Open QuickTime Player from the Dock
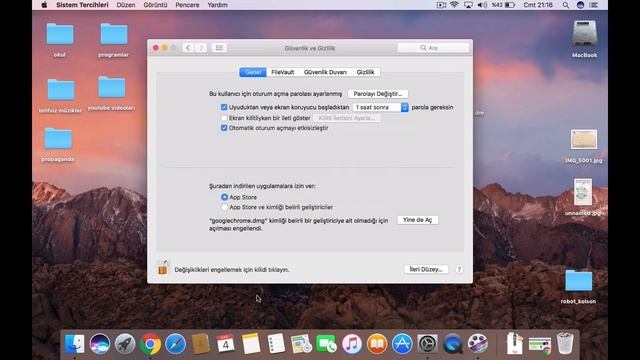This screenshot has width=640, height=360. point(453,344)
